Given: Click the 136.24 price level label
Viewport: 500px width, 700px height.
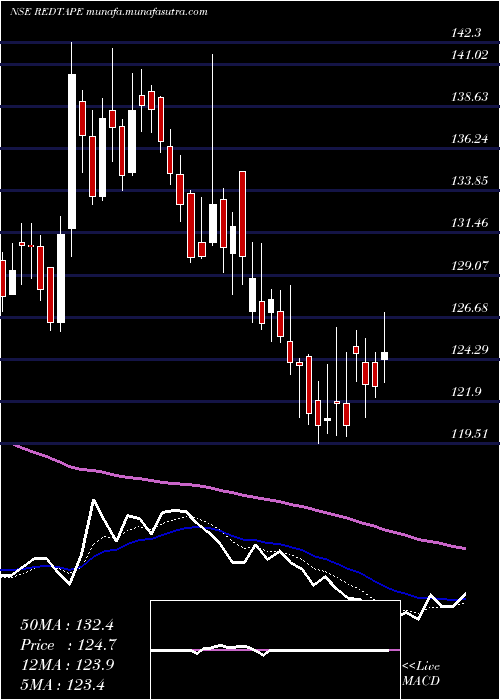Looking at the screenshot, I should 472,139.
